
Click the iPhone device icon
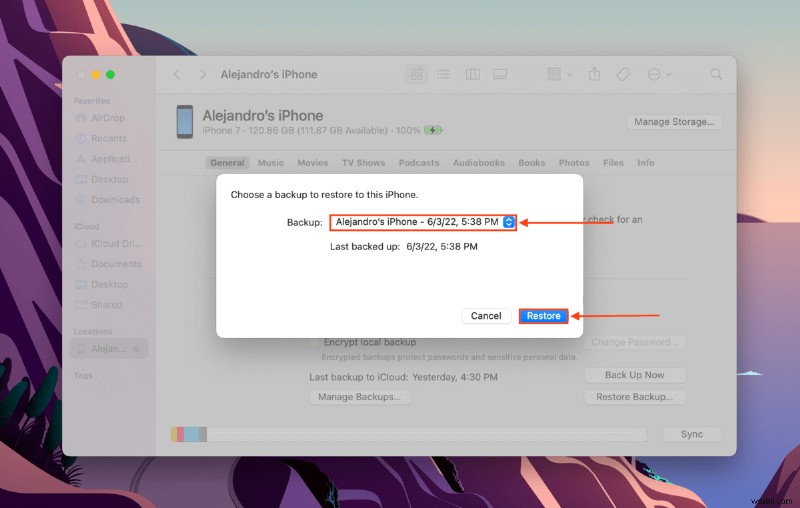[185, 122]
